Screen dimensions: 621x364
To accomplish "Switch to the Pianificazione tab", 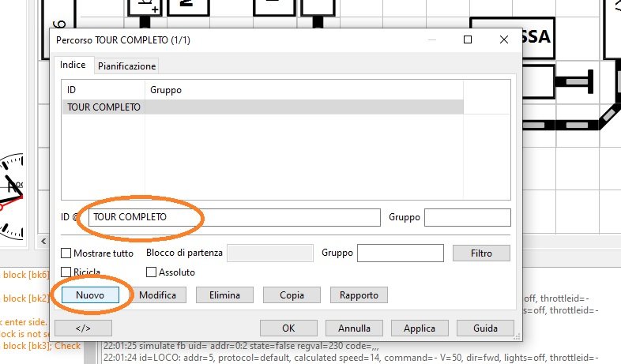I will point(127,66).
